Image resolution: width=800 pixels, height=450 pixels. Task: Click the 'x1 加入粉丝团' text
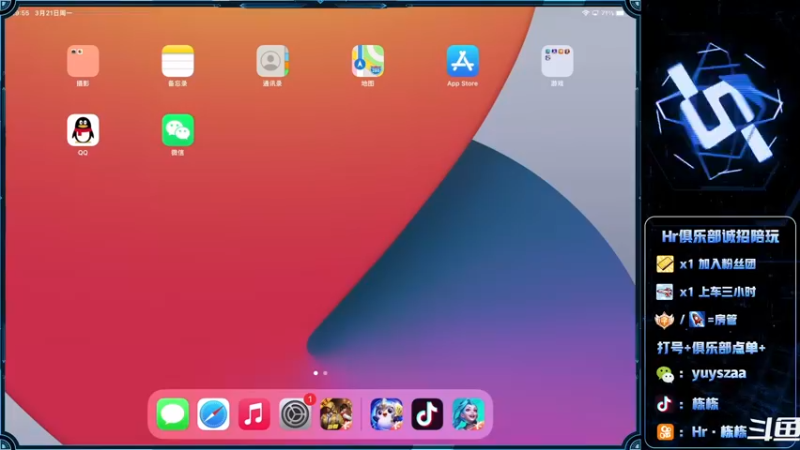(717, 264)
